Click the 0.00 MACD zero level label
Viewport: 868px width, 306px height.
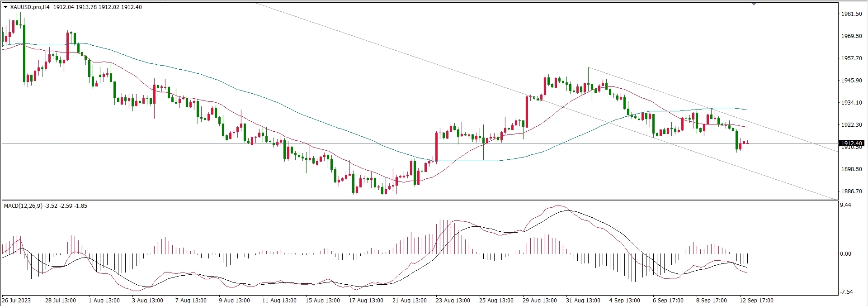[x=845, y=254]
